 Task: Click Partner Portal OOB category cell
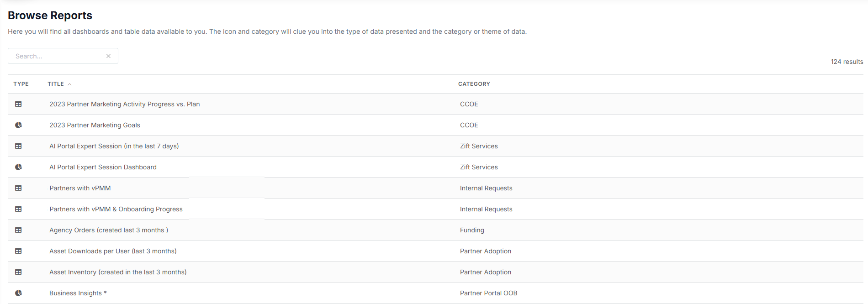coord(489,293)
